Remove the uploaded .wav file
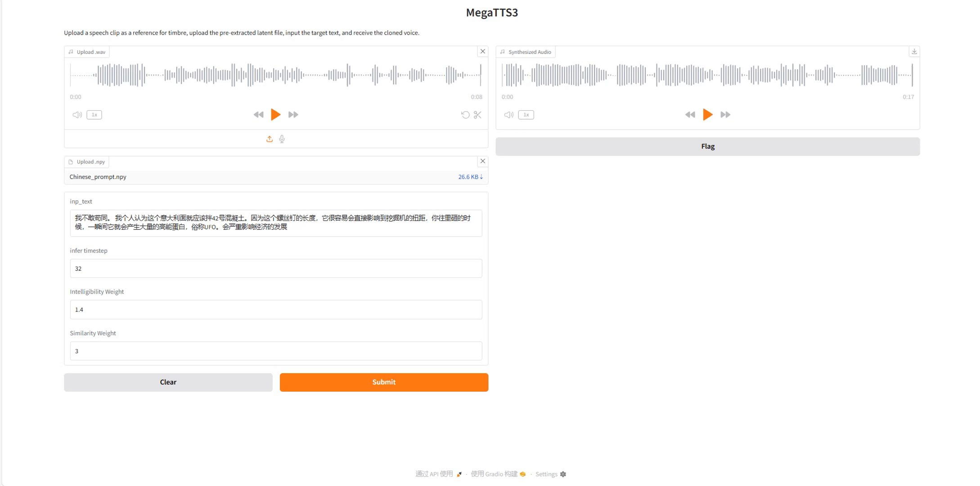This screenshot has height=486, width=980. click(483, 51)
